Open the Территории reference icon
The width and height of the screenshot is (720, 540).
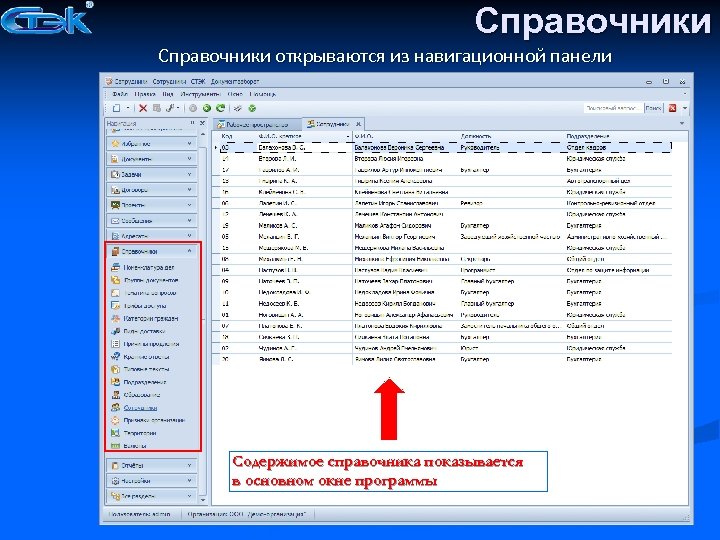[115, 433]
